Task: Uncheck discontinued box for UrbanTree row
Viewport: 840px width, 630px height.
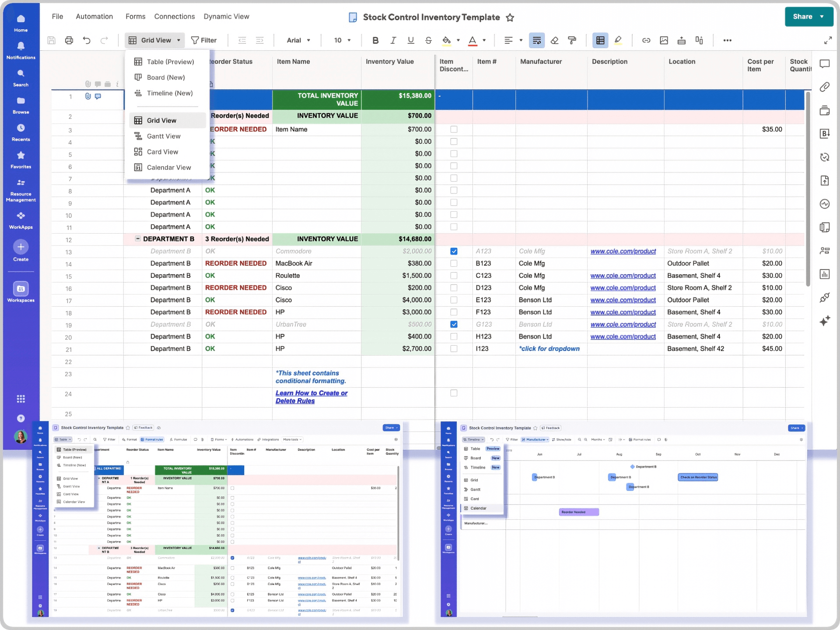Action: (x=454, y=324)
